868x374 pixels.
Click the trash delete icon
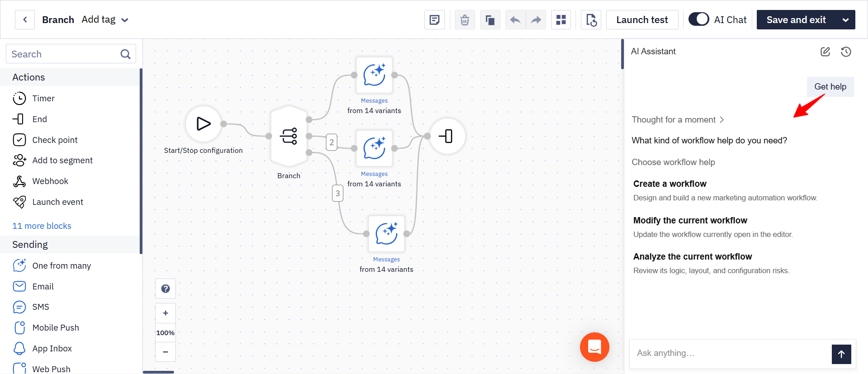coord(465,20)
